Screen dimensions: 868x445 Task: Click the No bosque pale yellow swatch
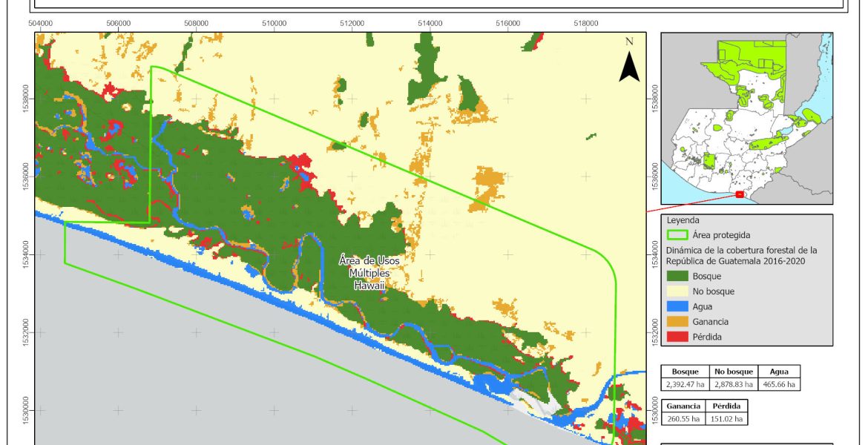click(x=680, y=291)
